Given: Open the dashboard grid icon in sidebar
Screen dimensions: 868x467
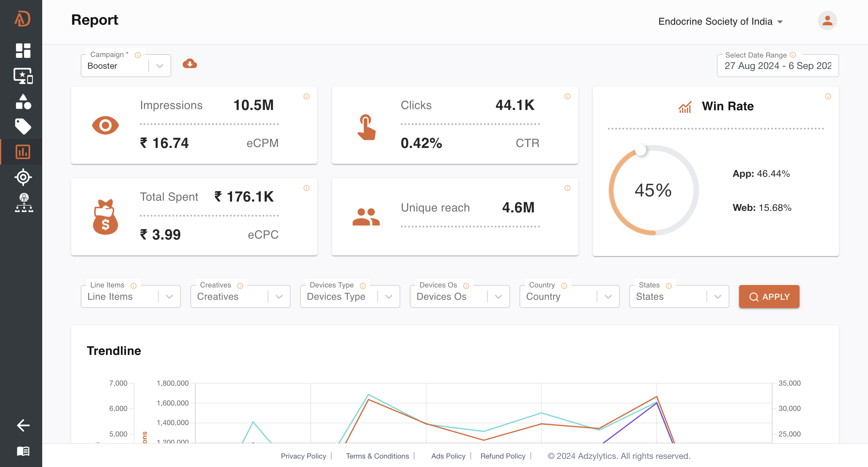Looking at the screenshot, I should (x=23, y=51).
